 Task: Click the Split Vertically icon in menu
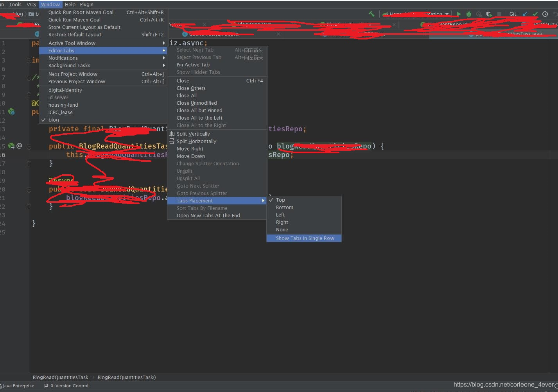[172, 134]
